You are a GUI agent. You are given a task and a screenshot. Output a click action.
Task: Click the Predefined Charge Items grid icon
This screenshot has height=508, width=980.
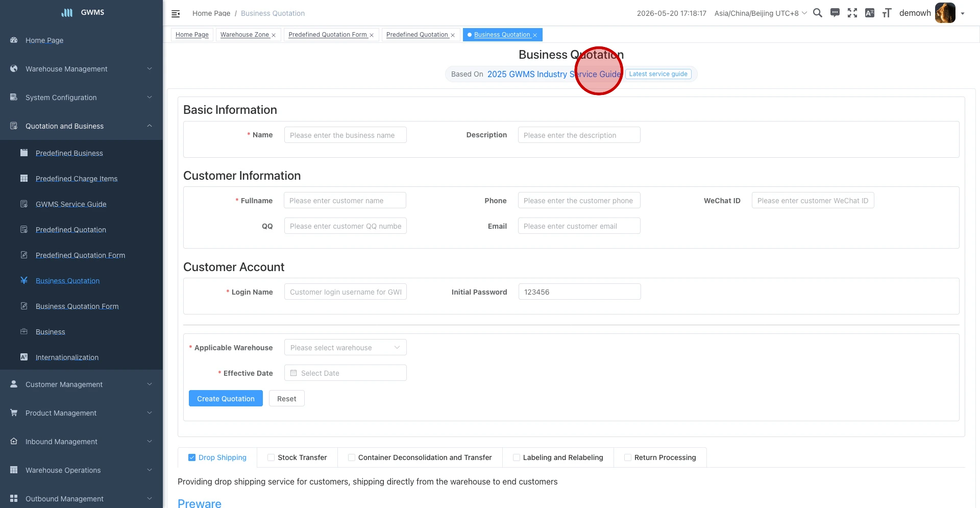point(24,178)
